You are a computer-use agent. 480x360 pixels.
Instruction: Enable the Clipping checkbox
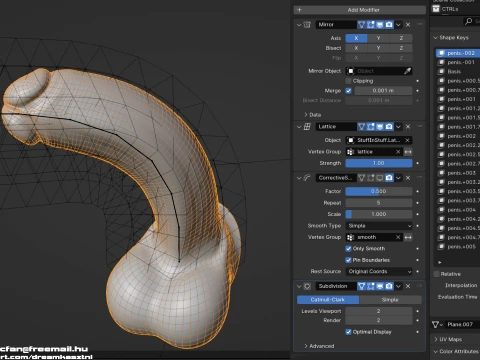(349, 81)
